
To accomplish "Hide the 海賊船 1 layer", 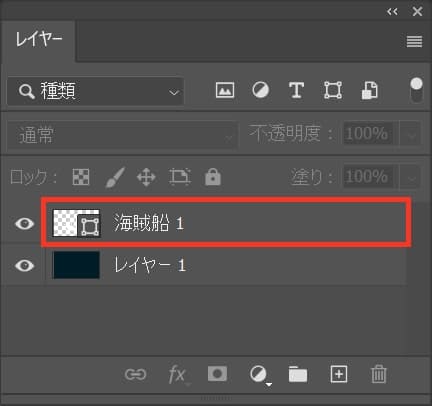I will (x=24, y=223).
